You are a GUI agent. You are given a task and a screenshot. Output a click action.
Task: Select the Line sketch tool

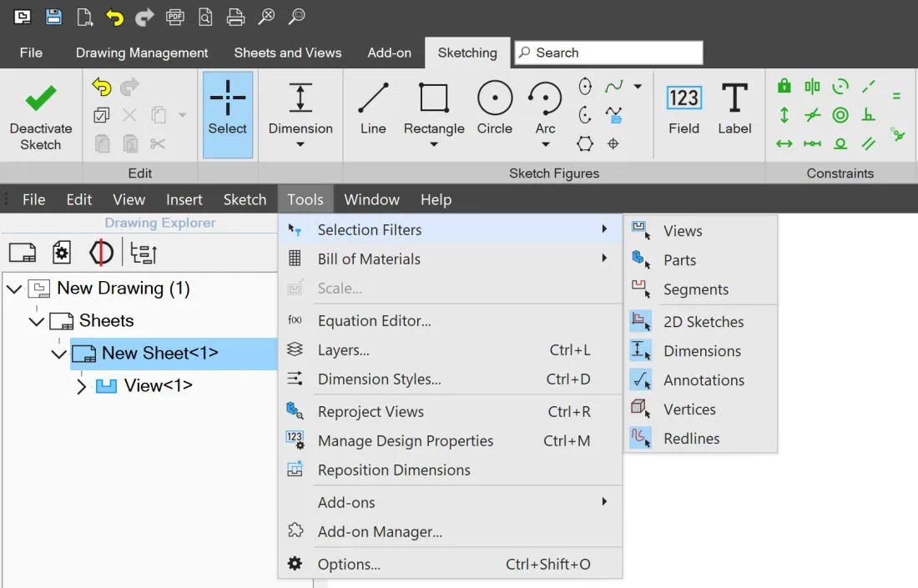click(373, 108)
